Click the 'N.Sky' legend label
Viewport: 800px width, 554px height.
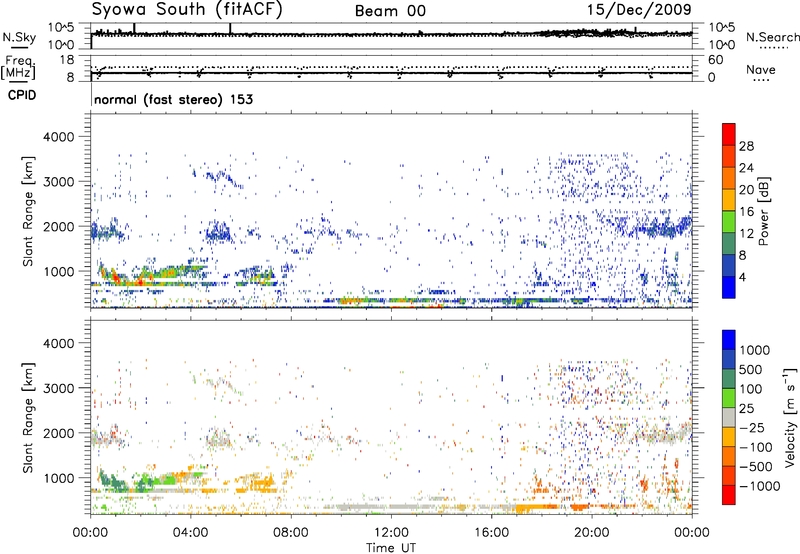coord(19,37)
